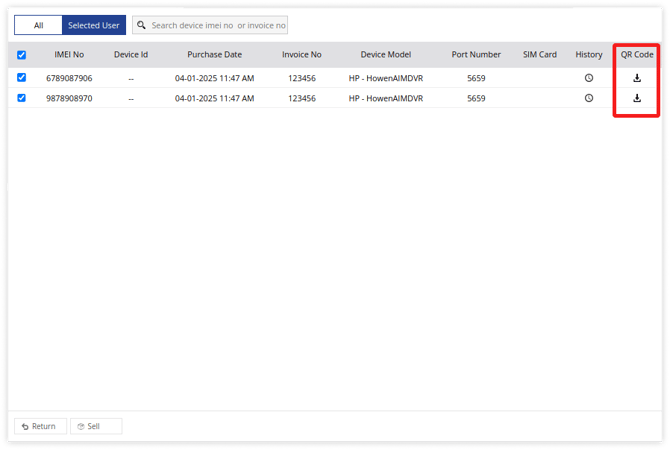Click the Invoice No column header
Screen dimensions: 670x450
[x=301, y=54]
